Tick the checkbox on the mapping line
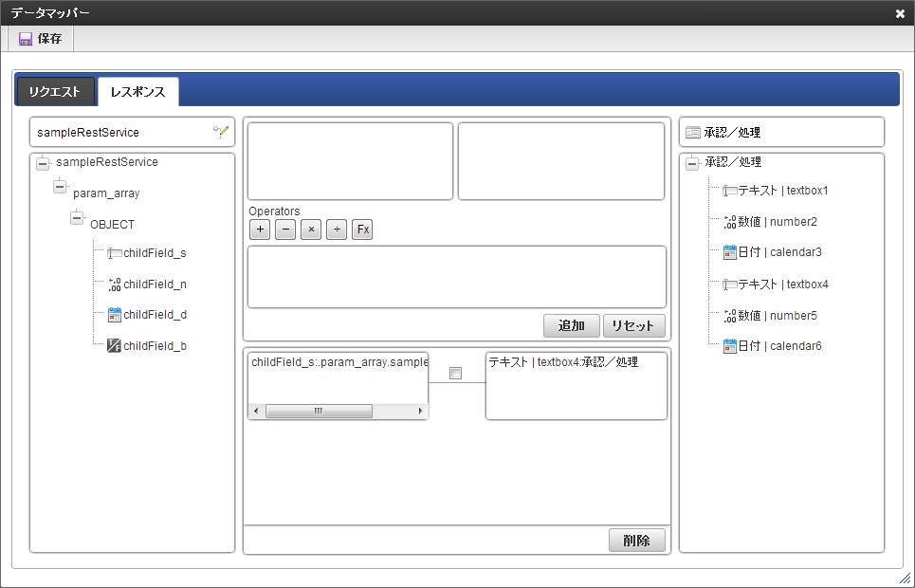Image resolution: width=915 pixels, height=588 pixels. (456, 373)
